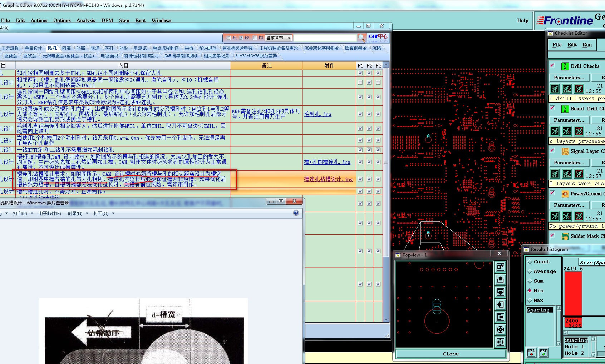The width and height of the screenshot is (605, 364).
Task: Click second run icon under Drill Checks
Action: pos(567,89)
